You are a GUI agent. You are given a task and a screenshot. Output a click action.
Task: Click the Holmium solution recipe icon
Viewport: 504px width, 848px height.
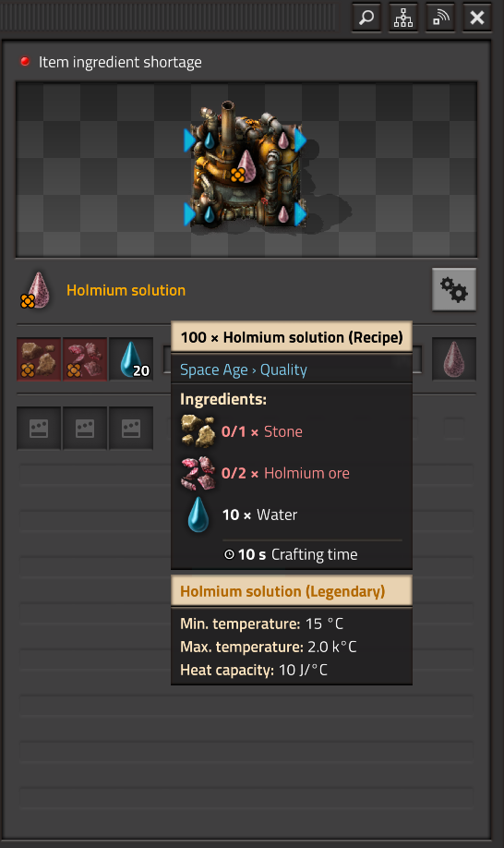[36, 290]
